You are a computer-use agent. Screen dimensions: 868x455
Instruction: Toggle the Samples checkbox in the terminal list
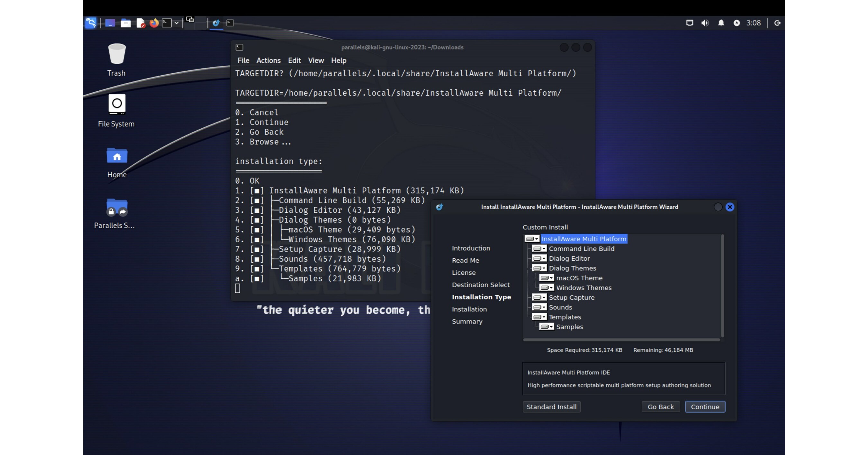(257, 278)
